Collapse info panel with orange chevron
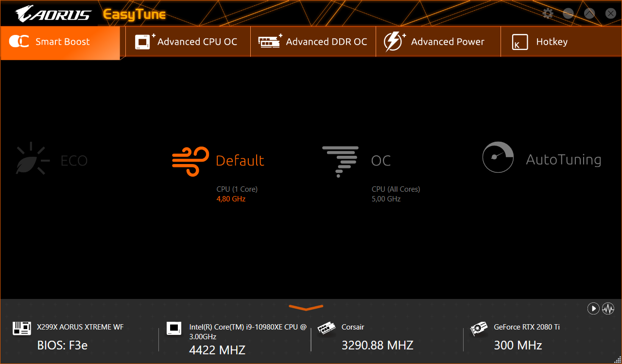The image size is (622, 364). pos(306,308)
